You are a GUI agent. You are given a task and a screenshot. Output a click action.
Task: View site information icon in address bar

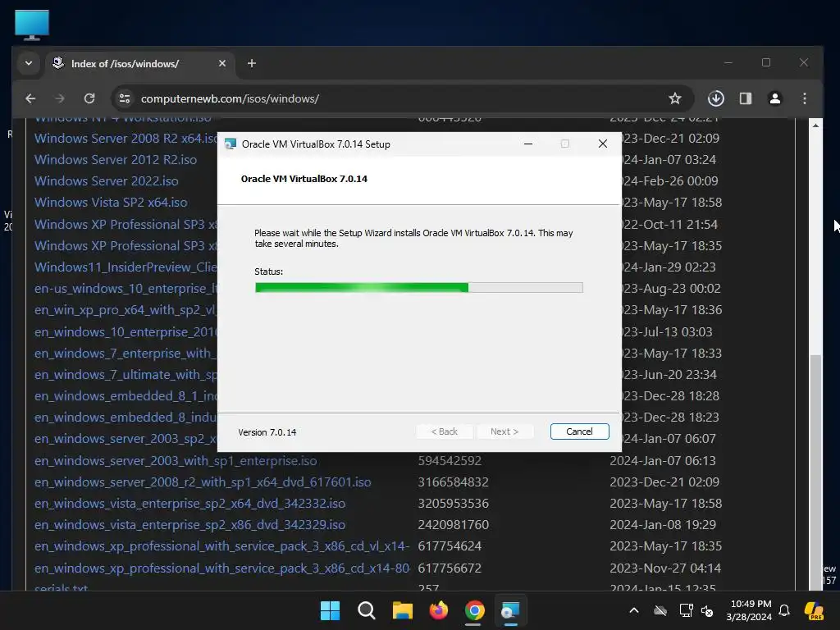pyautogui.click(x=125, y=98)
